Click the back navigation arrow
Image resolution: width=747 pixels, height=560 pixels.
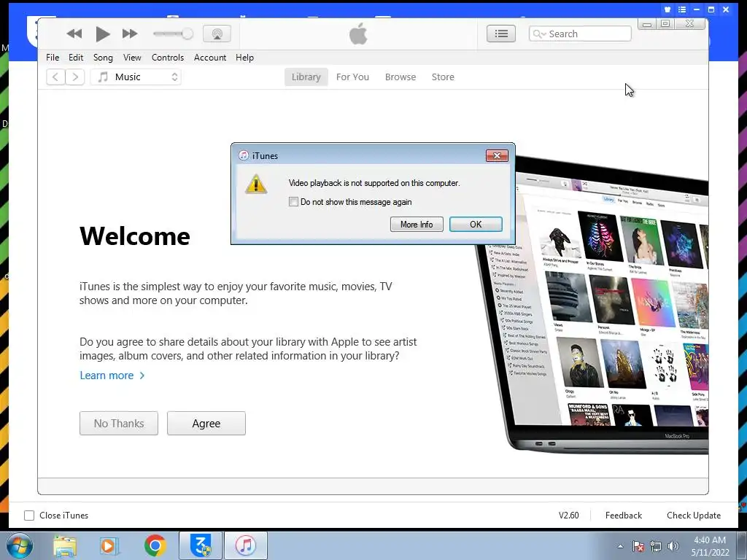(55, 77)
